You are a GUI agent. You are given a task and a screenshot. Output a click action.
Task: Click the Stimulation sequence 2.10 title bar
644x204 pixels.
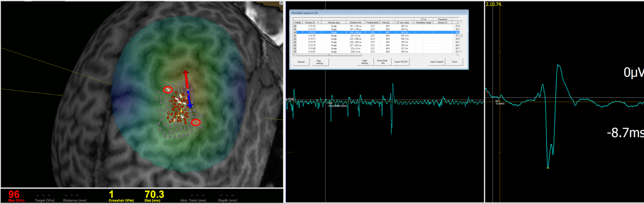coord(379,13)
